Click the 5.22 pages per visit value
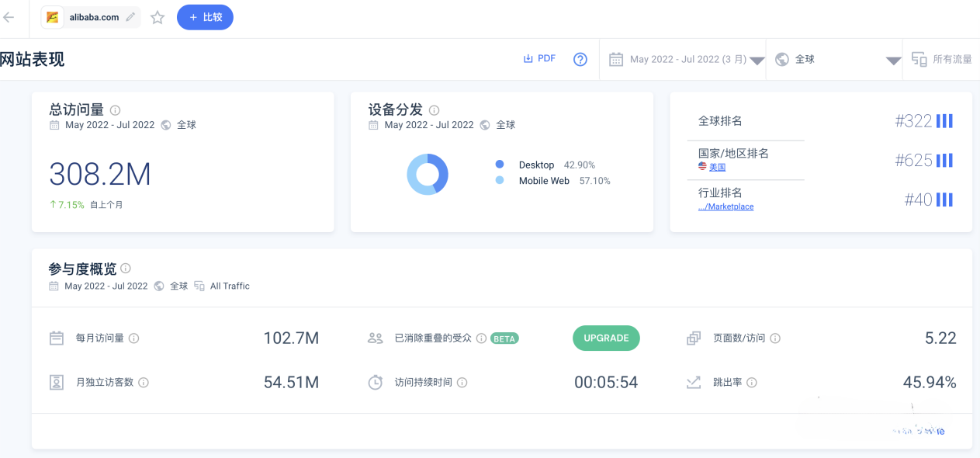 point(940,338)
